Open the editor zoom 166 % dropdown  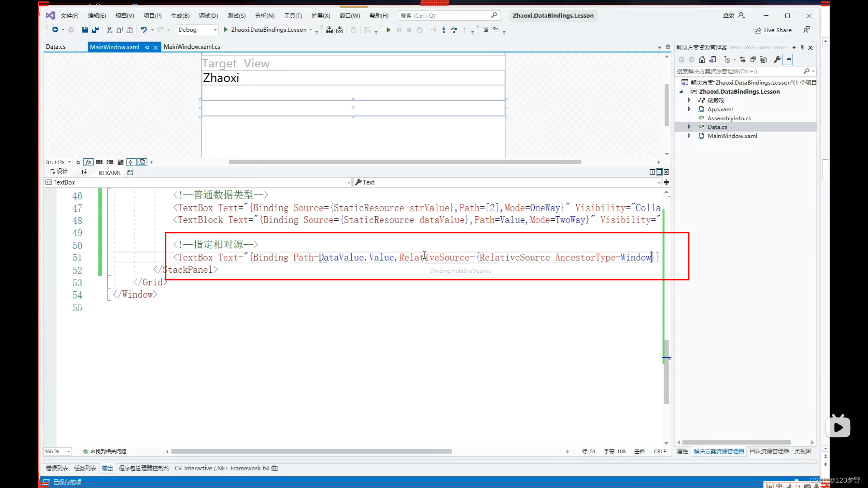pyautogui.click(x=57, y=451)
